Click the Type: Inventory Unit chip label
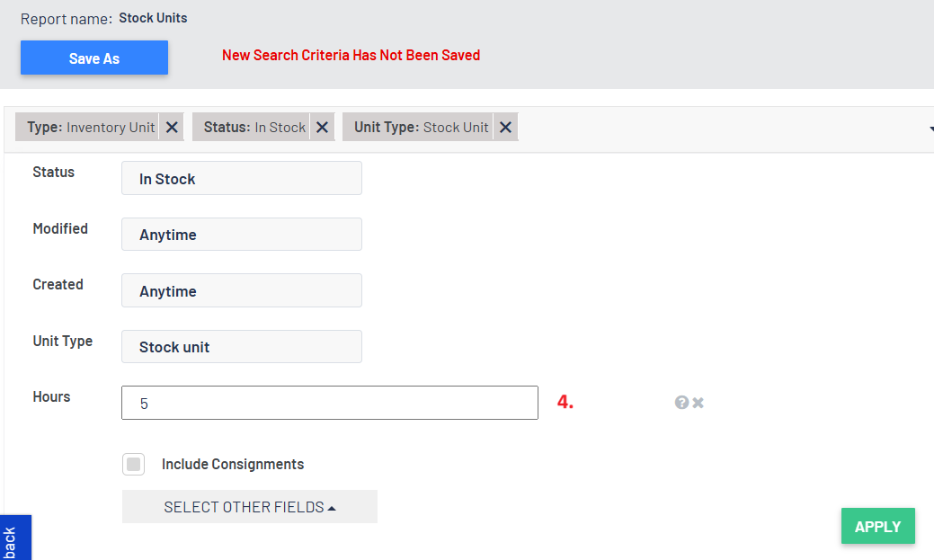The image size is (934, 560). tap(91, 128)
